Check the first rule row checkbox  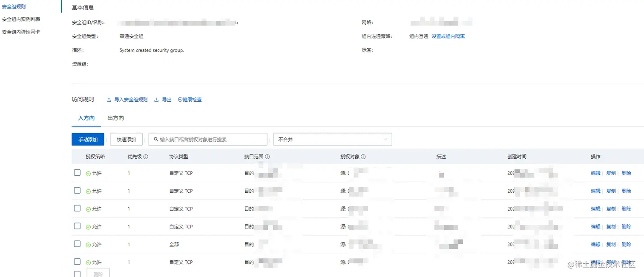pos(77,172)
